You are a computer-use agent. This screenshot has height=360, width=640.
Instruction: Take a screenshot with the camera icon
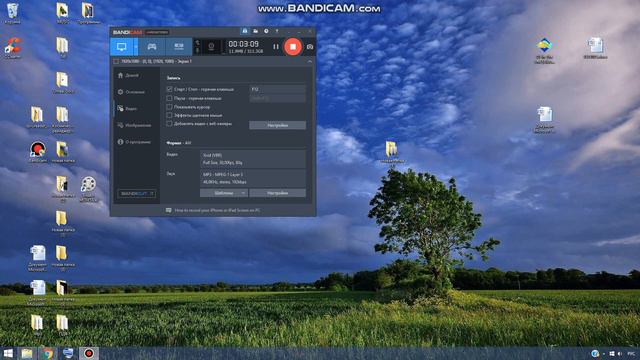coord(310,47)
